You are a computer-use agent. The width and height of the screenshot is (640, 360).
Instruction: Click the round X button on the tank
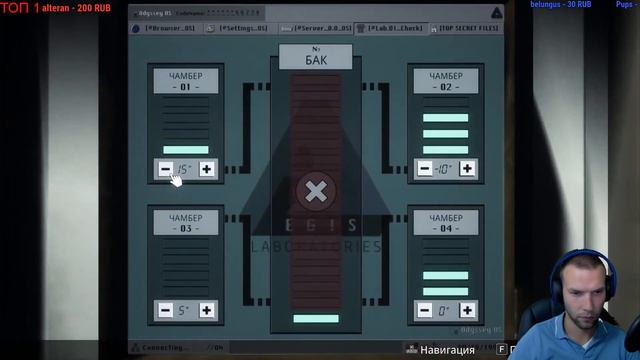point(316,191)
